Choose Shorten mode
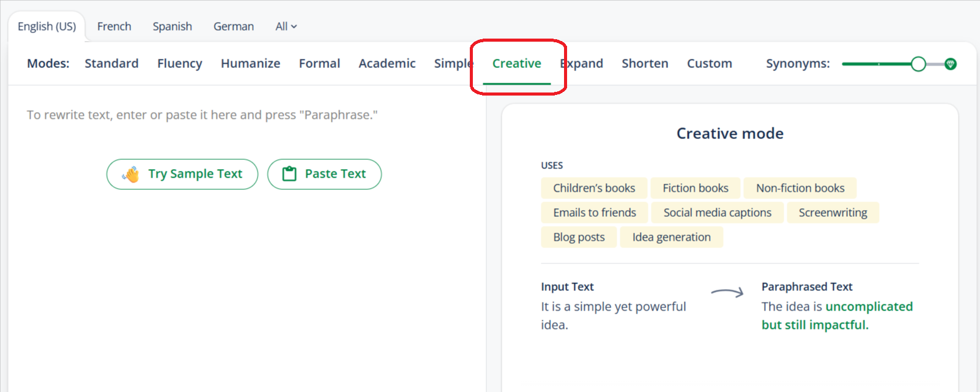The width and height of the screenshot is (980, 392). [x=645, y=63]
